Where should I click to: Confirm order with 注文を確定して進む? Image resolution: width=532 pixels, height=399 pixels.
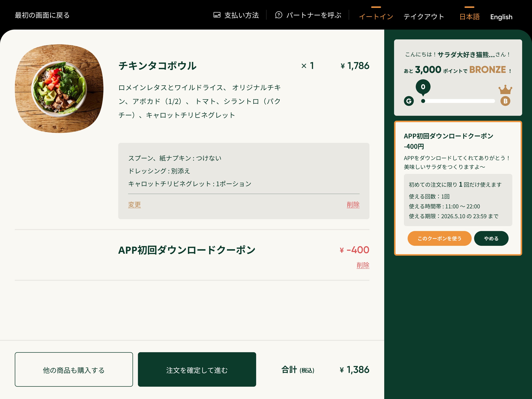(197, 369)
